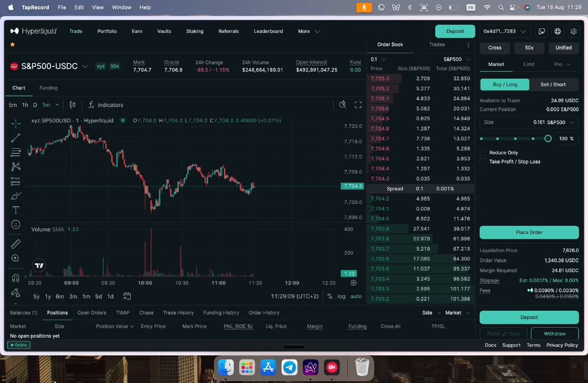Open the Portfolio page

107,31
